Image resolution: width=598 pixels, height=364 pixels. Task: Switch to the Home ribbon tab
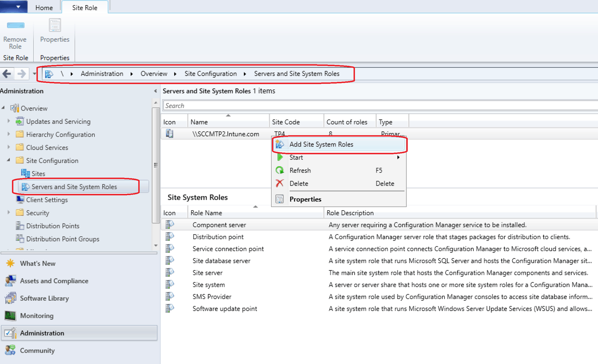point(44,7)
